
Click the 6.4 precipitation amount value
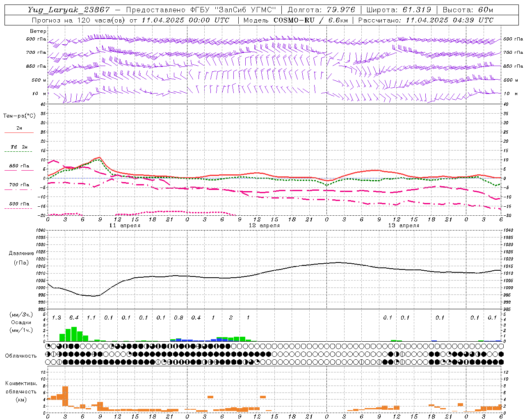point(74,317)
